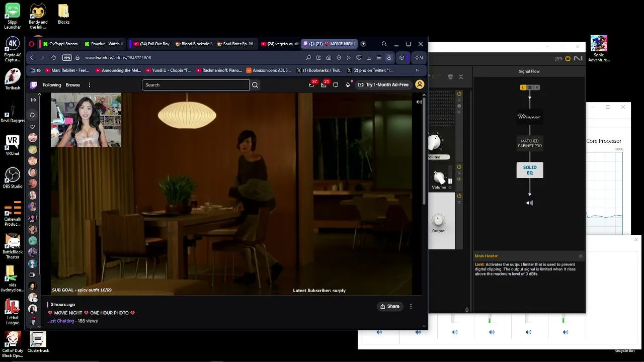
Task: Open Twitch Prime loot crown icon
Action: tap(311, 84)
